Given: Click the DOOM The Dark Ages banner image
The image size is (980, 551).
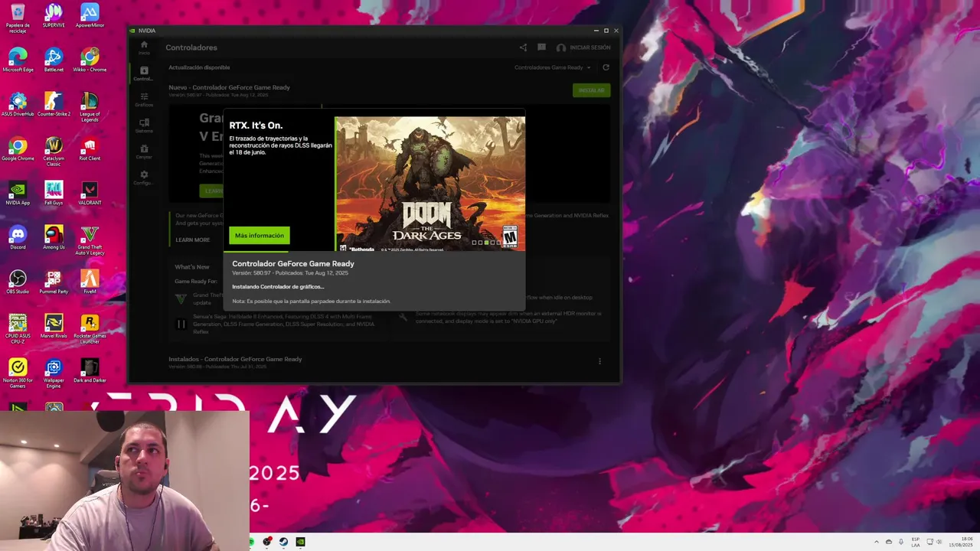Looking at the screenshot, I should tap(430, 184).
